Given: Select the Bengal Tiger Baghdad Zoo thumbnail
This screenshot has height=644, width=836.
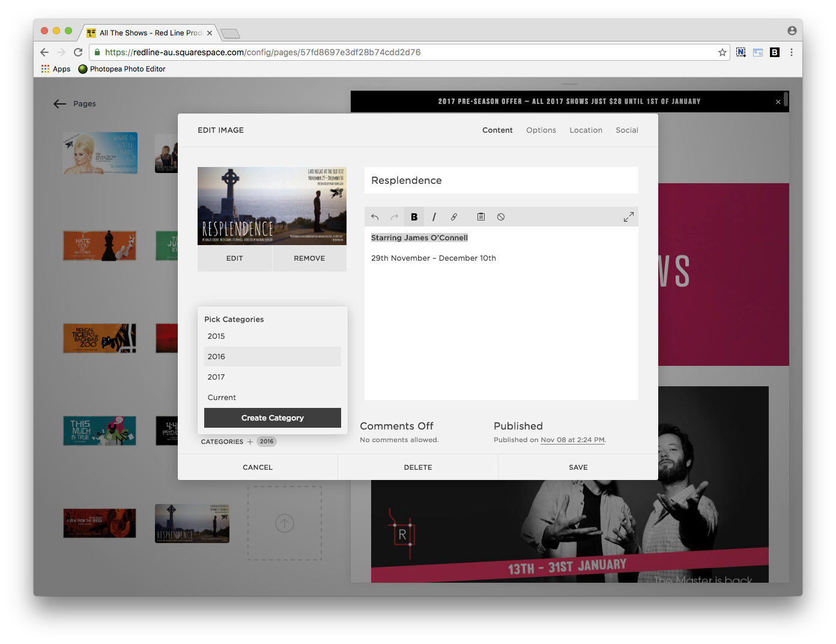Looking at the screenshot, I should (100, 338).
